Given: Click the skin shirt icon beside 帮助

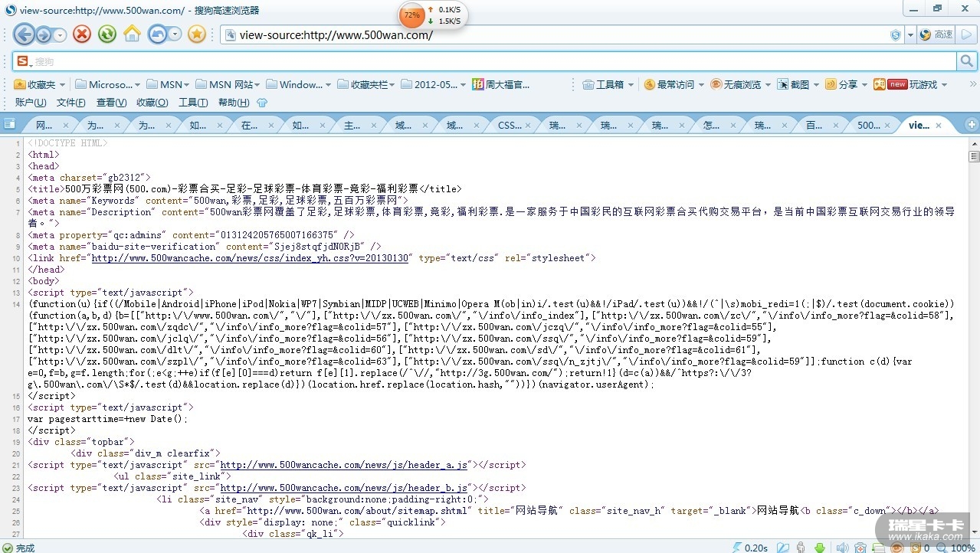Looking at the screenshot, I should 262,103.
